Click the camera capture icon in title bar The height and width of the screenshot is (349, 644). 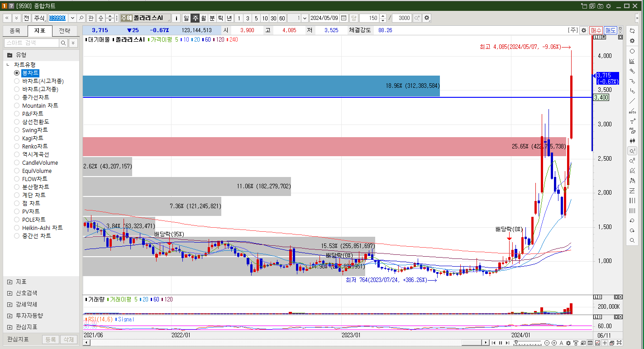tap(600, 6)
